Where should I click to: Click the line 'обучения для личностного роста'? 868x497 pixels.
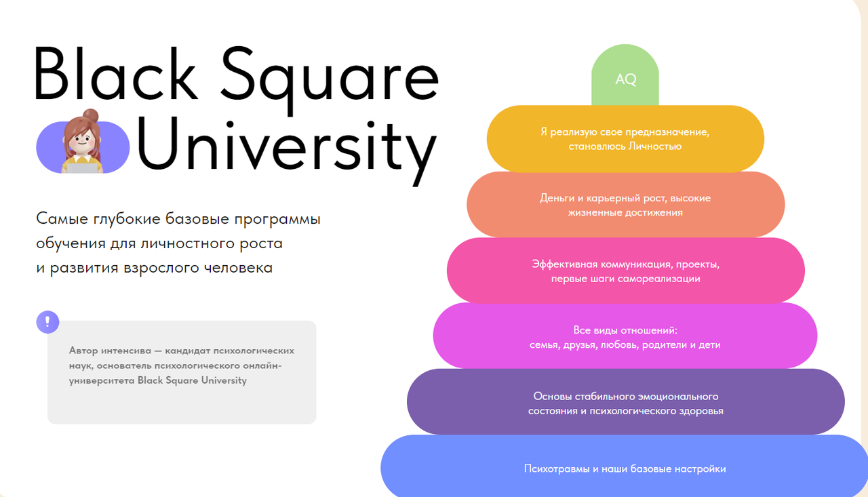[159, 243]
